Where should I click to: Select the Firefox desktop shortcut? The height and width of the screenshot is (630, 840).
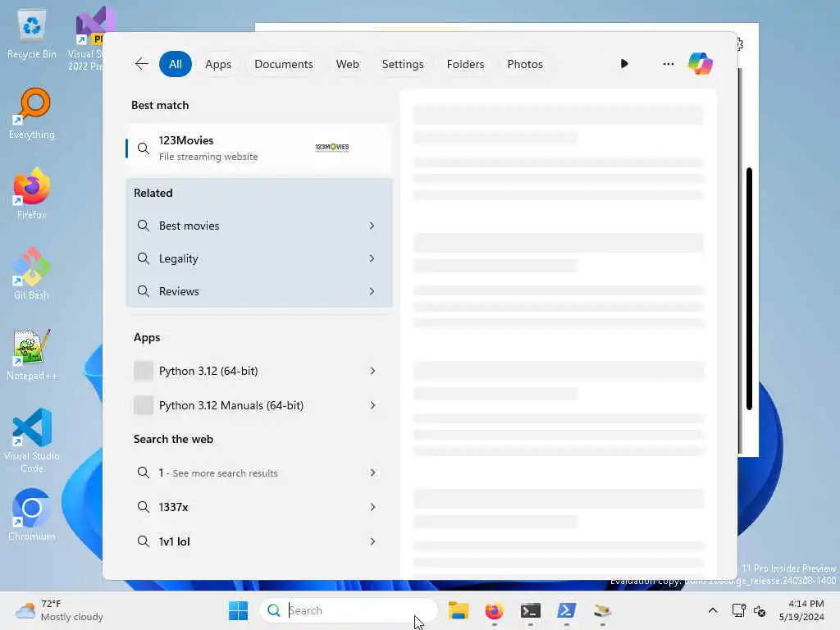pyautogui.click(x=32, y=194)
